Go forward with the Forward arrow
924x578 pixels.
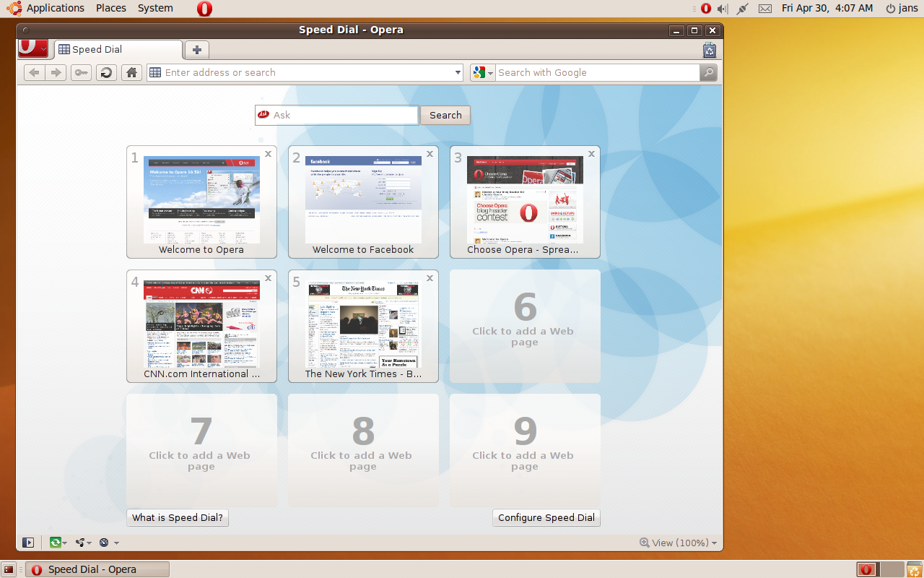55,72
